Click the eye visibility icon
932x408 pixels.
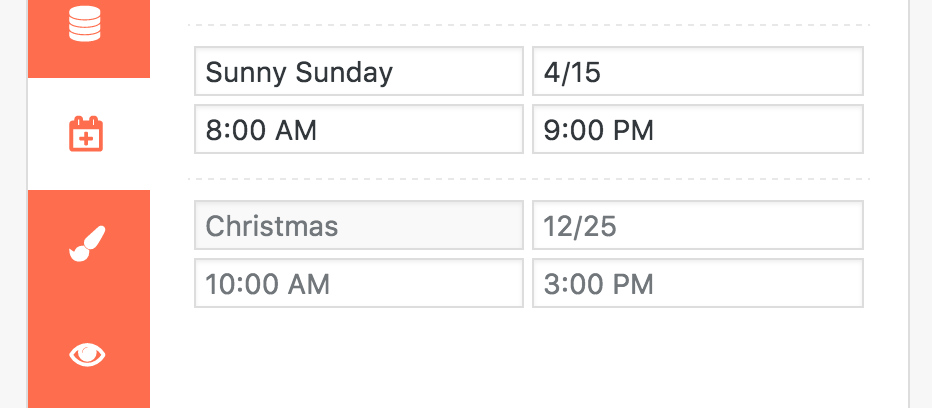[87, 355]
